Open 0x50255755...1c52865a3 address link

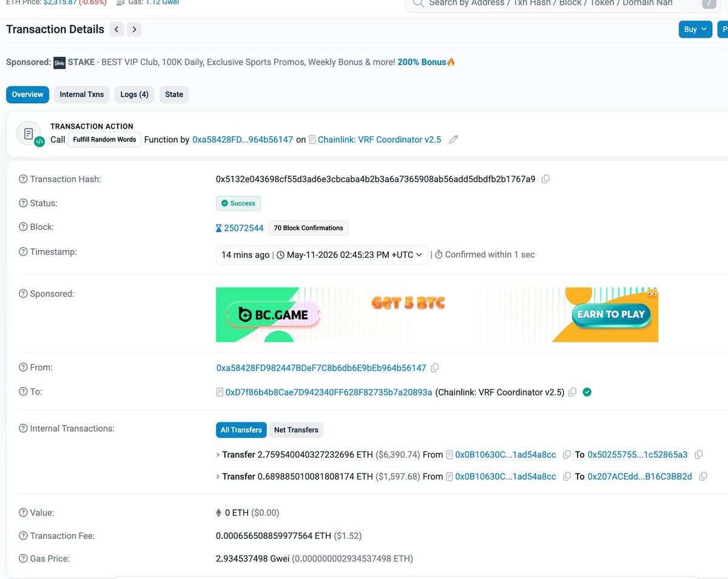coord(638,455)
